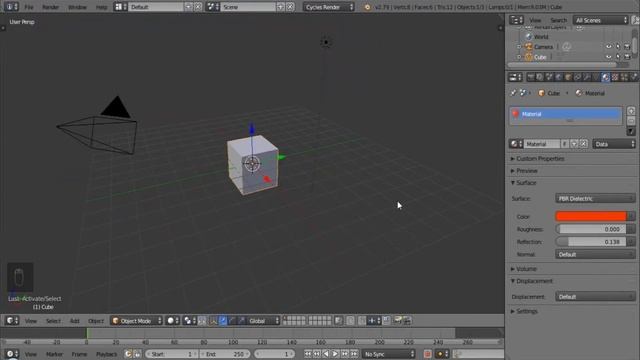The image size is (640, 360).
Task: Collapse the Displacement panel
Action: [x=534, y=281]
